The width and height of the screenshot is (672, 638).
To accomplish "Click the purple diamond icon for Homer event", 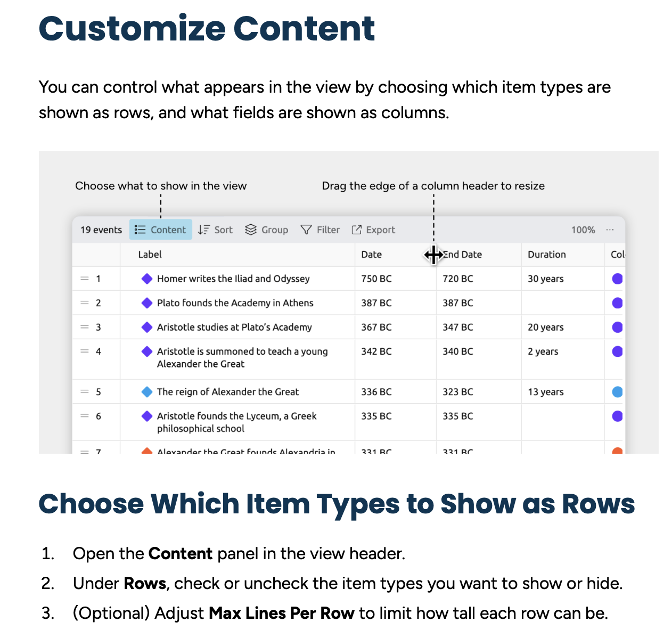I will click(x=147, y=279).
